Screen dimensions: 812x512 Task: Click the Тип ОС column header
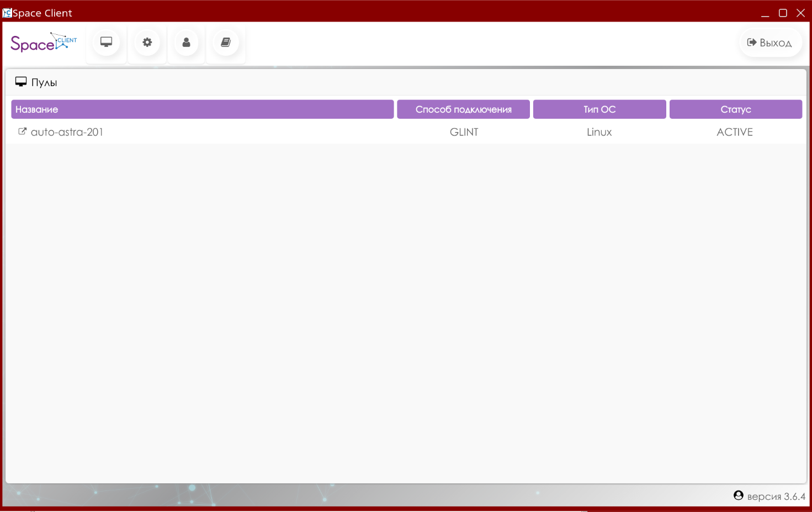click(599, 109)
